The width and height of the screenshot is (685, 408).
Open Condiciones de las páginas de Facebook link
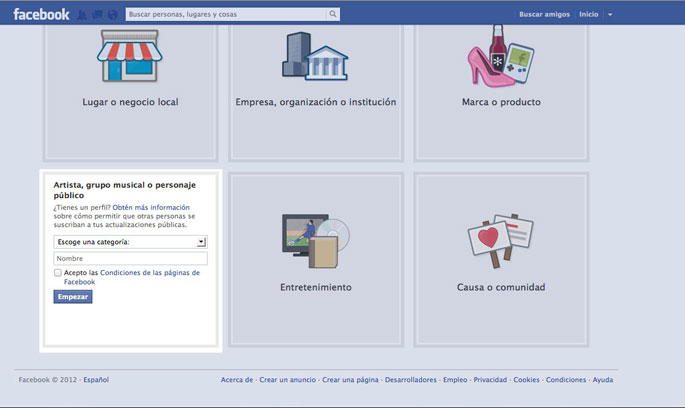coord(131,277)
